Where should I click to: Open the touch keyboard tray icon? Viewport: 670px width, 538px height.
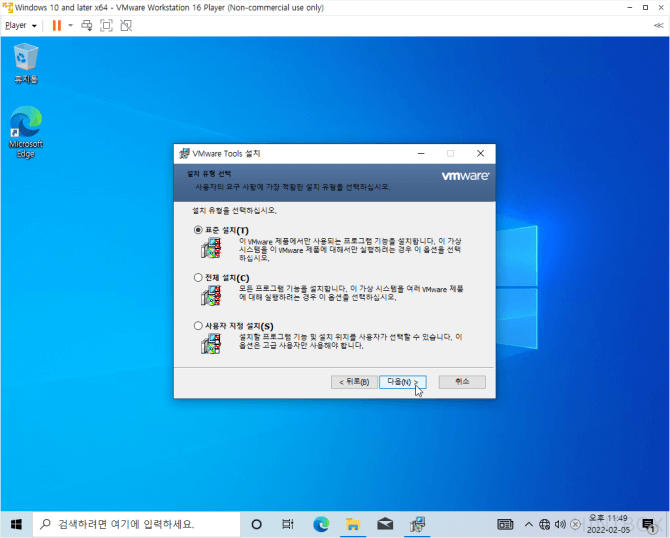505,524
